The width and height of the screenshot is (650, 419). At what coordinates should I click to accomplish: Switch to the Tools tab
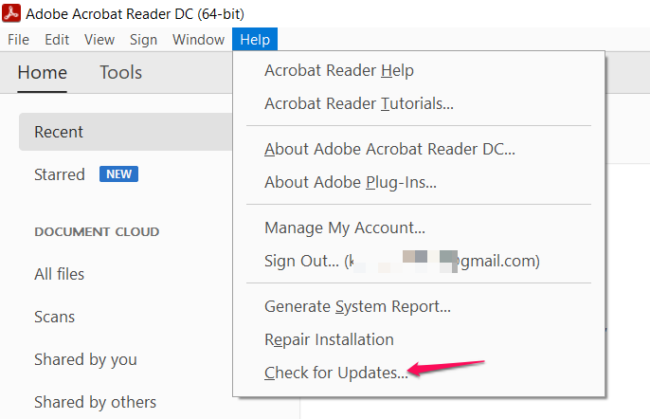click(x=120, y=72)
